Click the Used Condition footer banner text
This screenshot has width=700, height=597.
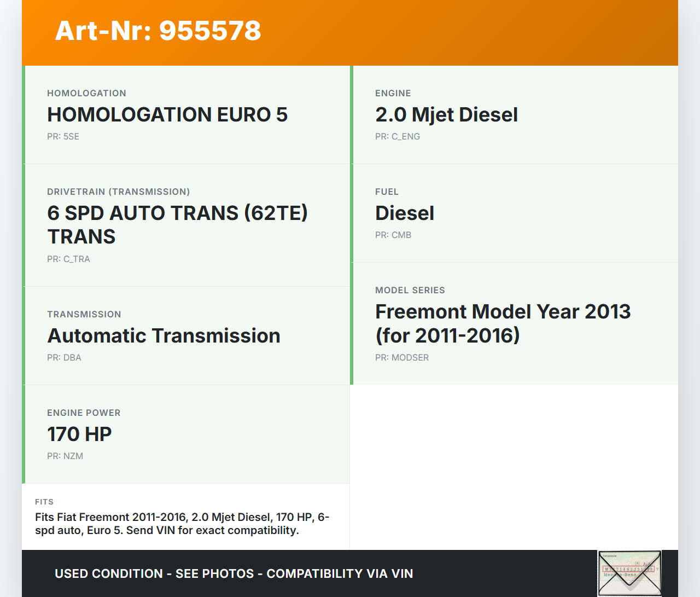[x=234, y=573]
